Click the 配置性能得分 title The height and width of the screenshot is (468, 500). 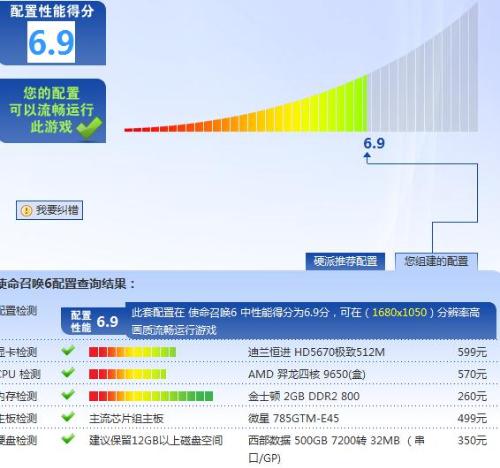(x=52, y=11)
